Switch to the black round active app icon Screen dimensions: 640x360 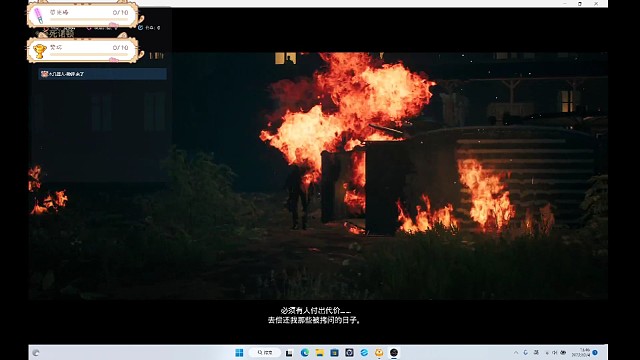(394, 353)
